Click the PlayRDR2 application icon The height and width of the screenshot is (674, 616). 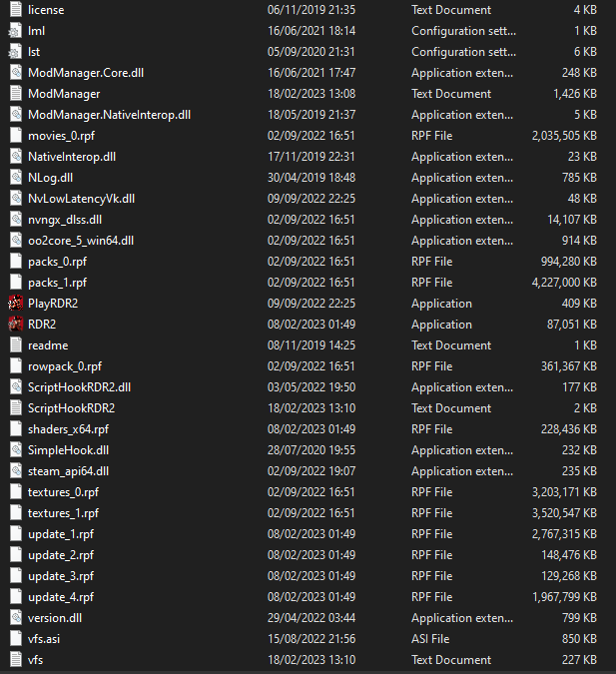point(16,304)
